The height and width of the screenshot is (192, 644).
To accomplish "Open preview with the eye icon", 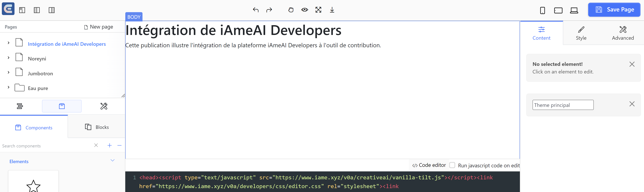I will coord(305,10).
